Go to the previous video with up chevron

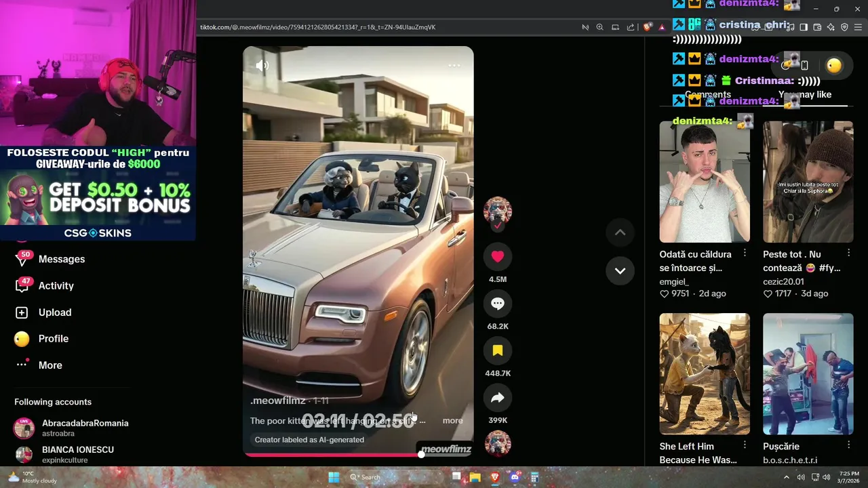coord(620,232)
